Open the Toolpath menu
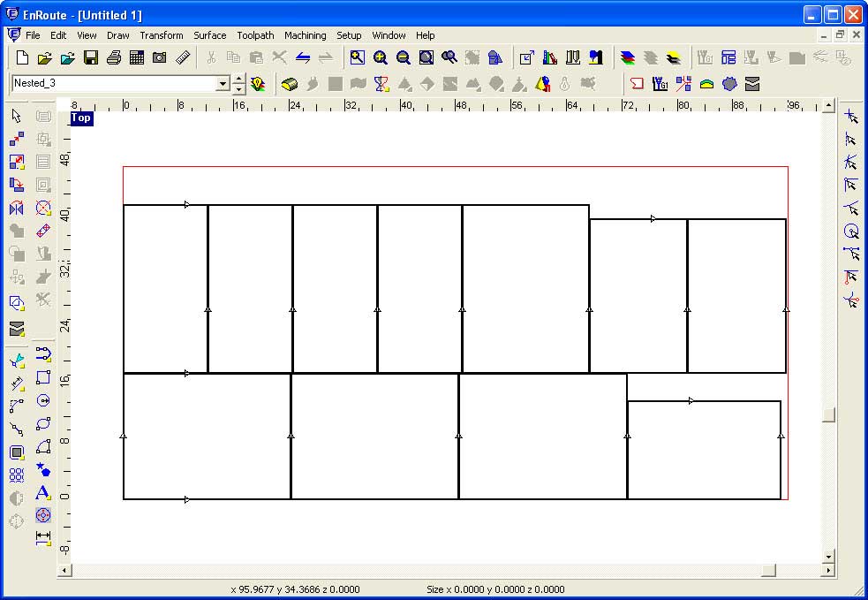 tap(255, 34)
